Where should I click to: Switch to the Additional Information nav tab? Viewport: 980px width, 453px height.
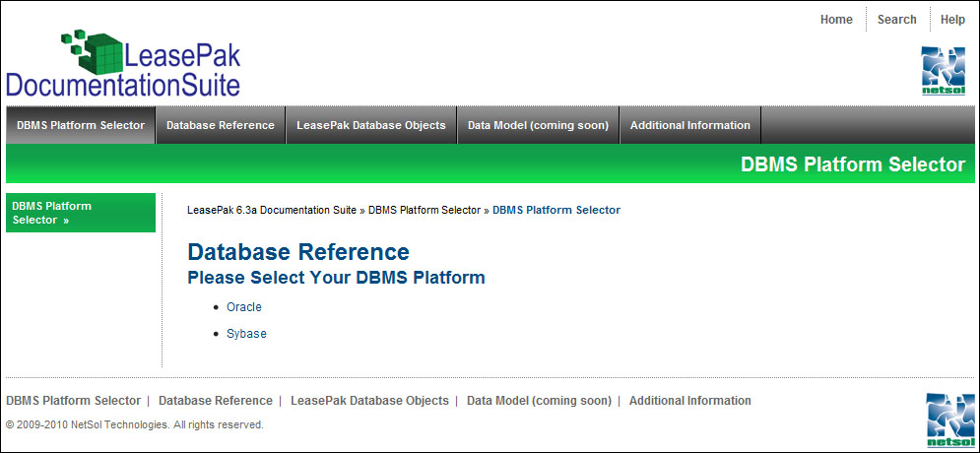[x=690, y=125]
